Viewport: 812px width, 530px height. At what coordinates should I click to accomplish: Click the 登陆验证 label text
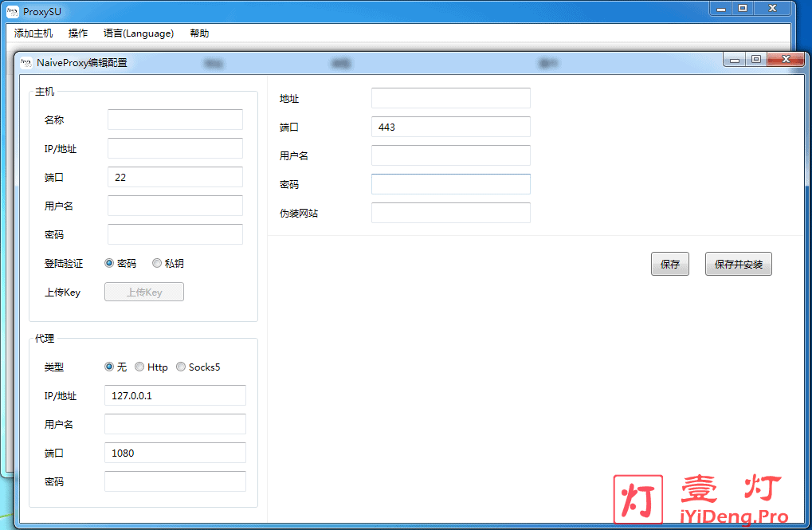(64, 263)
